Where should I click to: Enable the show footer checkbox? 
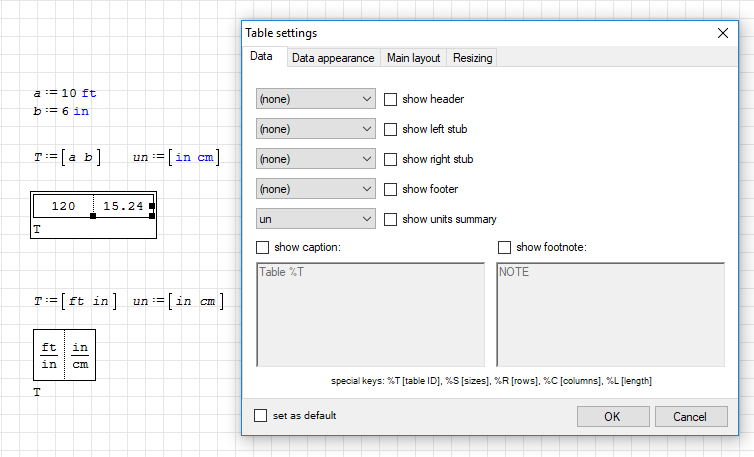click(x=392, y=190)
